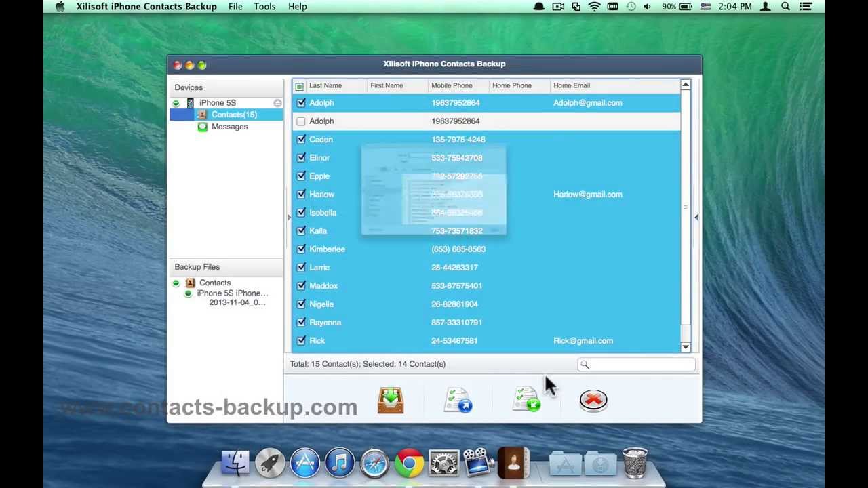Click the user account icon in menu bar
The image size is (868, 488).
click(x=766, y=7)
